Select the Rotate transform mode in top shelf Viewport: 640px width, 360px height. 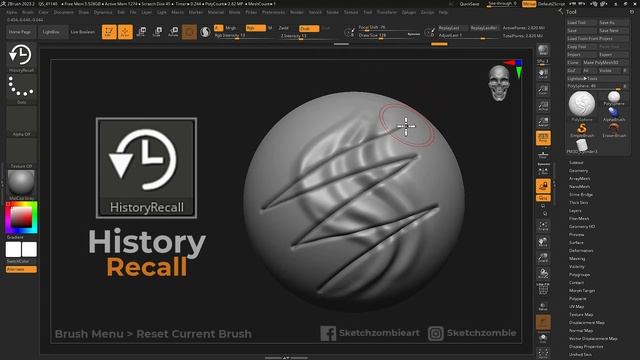(173, 32)
